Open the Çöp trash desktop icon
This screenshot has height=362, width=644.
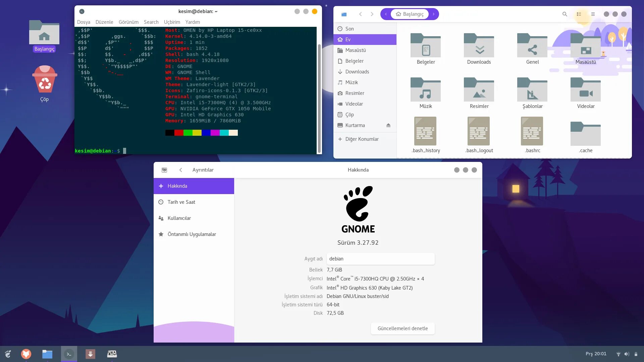[x=45, y=80]
